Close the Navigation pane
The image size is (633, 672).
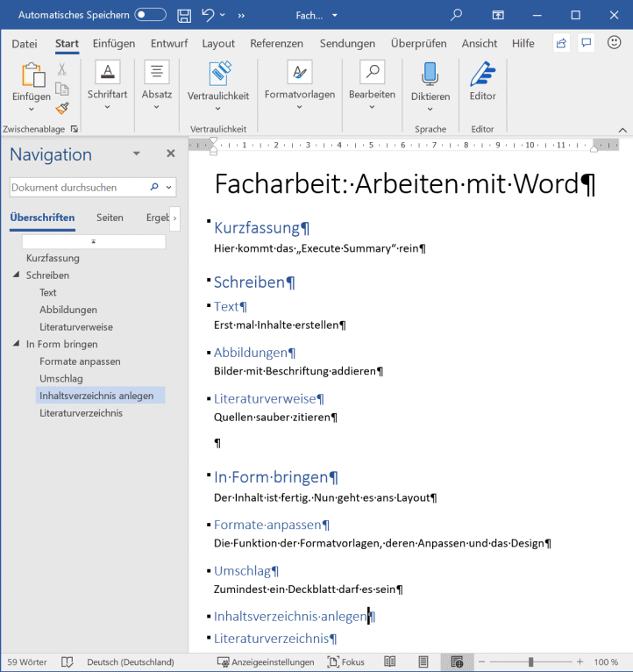pos(170,154)
